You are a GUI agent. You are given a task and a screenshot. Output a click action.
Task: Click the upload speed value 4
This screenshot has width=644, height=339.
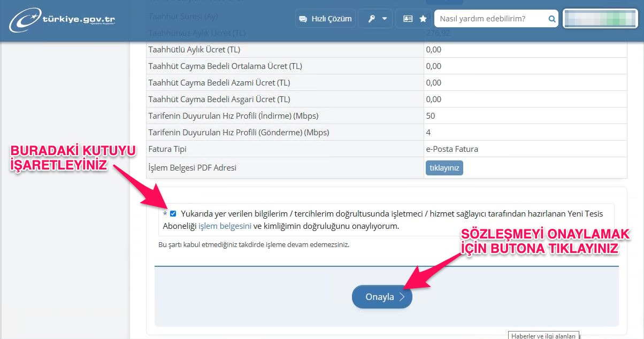[x=428, y=133]
